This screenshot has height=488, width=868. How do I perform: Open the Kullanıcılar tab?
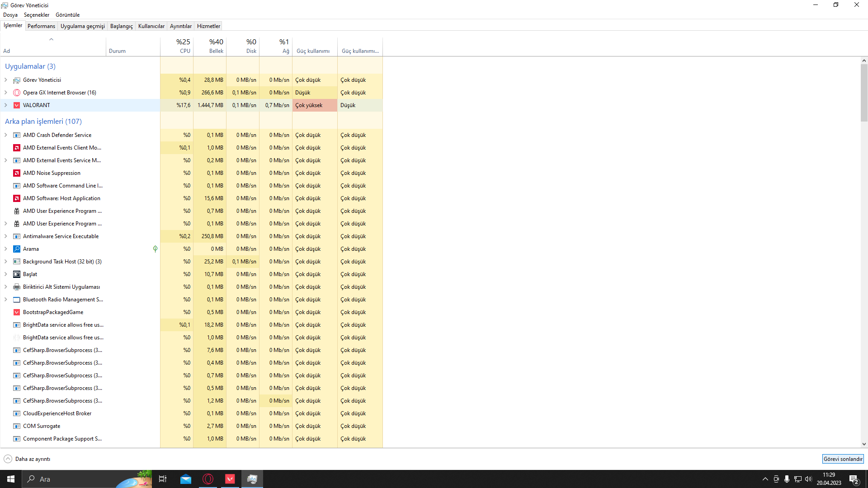(x=151, y=26)
